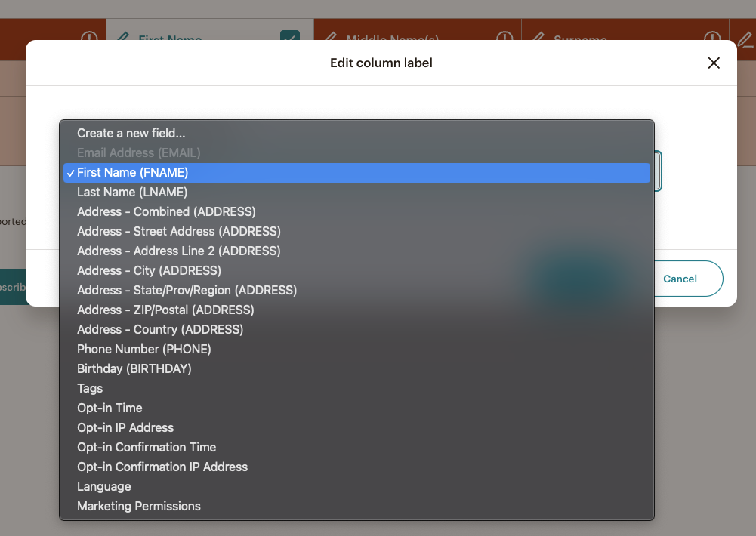This screenshot has width=756, height=536.
Task: Choose Address - ZIP/Postal (ADDRESS)
Action: pyautogui.click(x=165, y=310)
